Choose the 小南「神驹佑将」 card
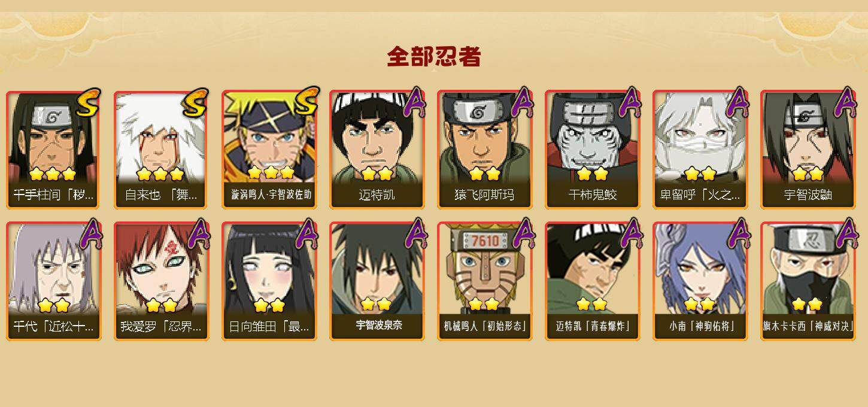The height and width of the screenshot is (407, 868). pyautogui.click(x=700, y=281)
